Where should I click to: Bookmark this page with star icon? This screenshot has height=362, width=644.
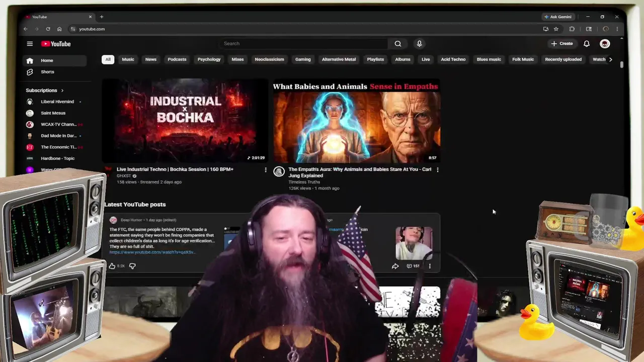(556, 29)
